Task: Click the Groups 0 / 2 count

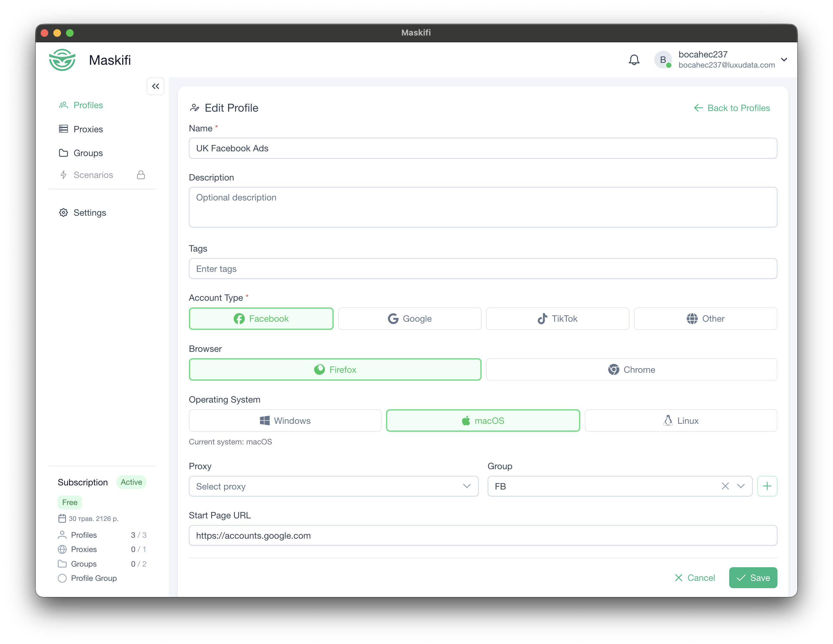Action: coord(139,564)
